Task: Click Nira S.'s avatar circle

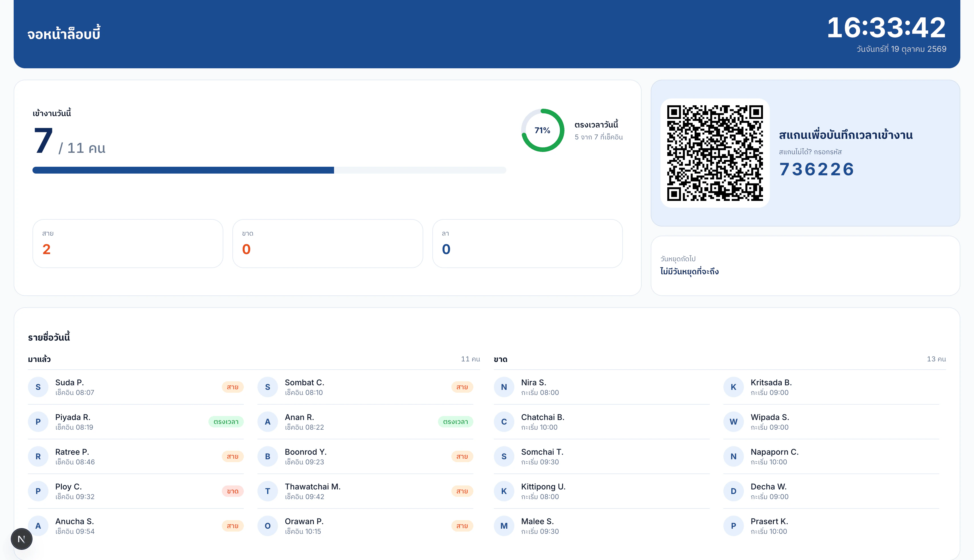Action: click(504, 387)
